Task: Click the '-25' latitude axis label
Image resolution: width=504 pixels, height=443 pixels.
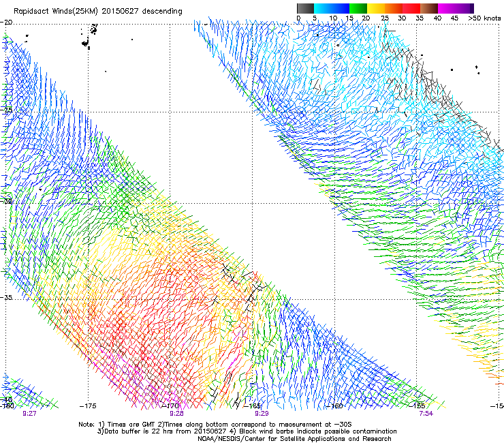Action: (6, 110)
